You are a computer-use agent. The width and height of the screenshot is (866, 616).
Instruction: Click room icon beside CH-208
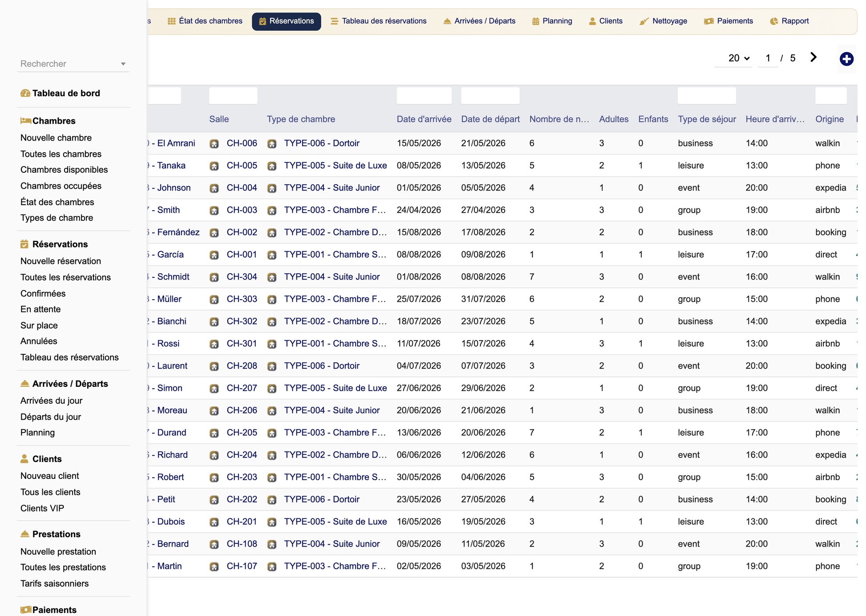point(214,366)
